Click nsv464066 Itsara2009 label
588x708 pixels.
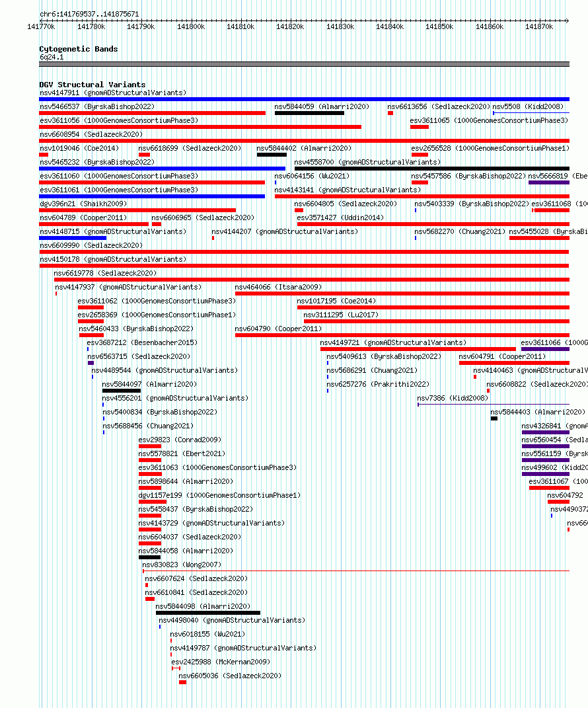pos(278,287)
